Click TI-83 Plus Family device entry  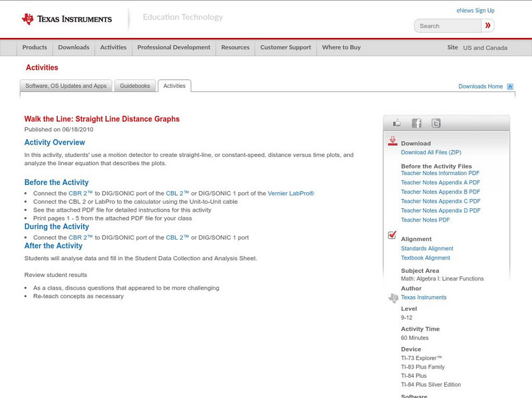point(423,367)
